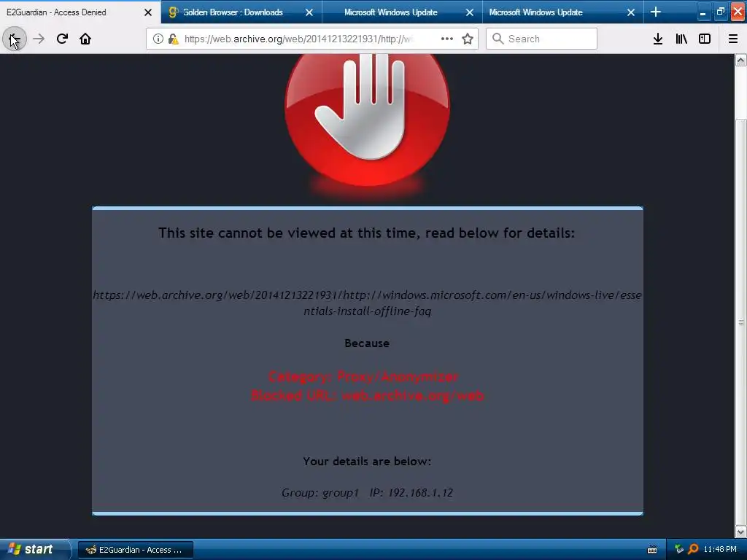The height and width of the screenshot is (560, 747).
Task: Click the blocked windows.microsoft.com URL text
Action: (368, 303)
